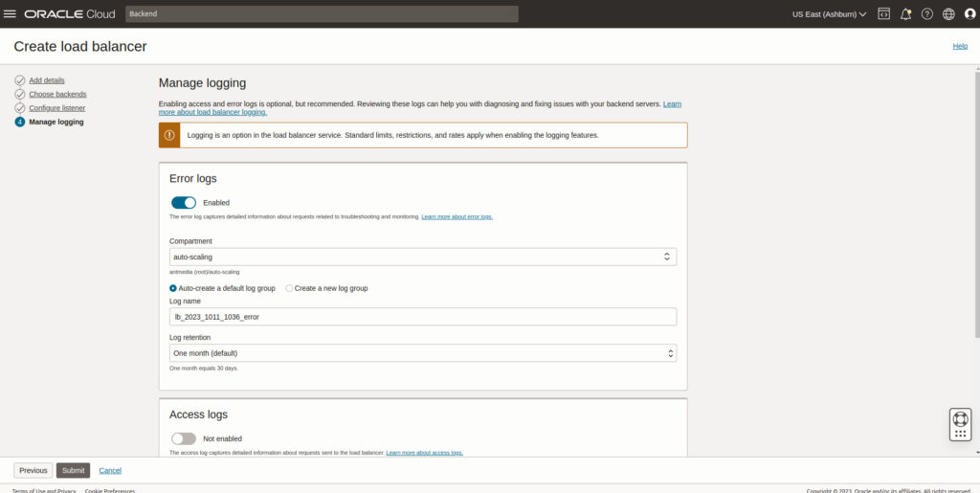The width and height of the screenshot is (980, 493).
Task: Click the warning icon in the logging notice
Action: pyautogui.click(x=169, y=135)
